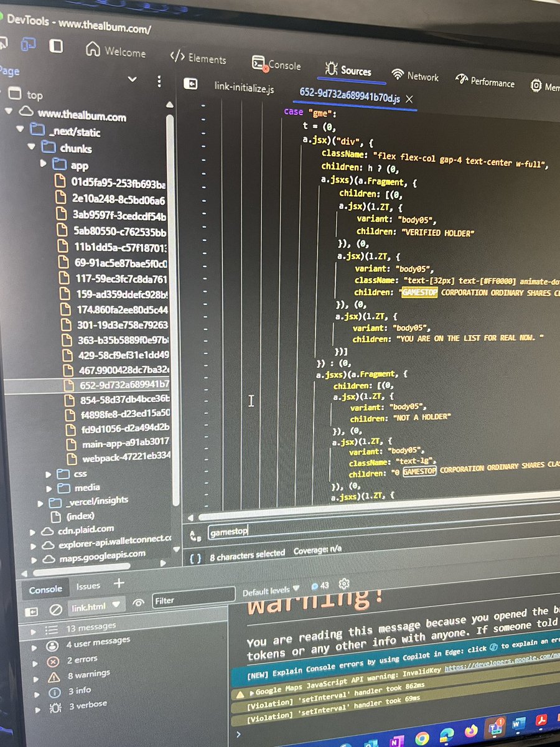
Task: Toggle the navigator sidebar in the editor
Action: (x=194, y=84)
